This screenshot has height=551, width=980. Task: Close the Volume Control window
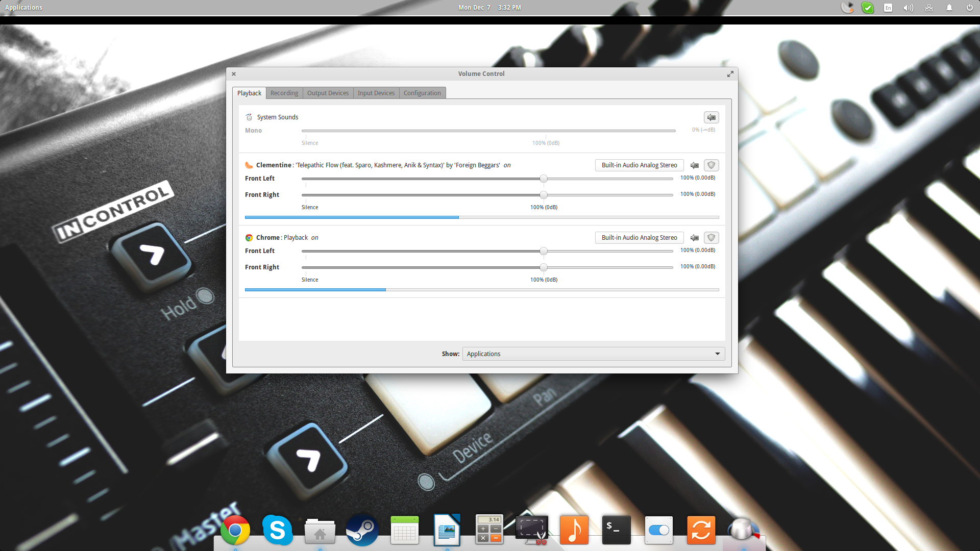tap(234, 74)
